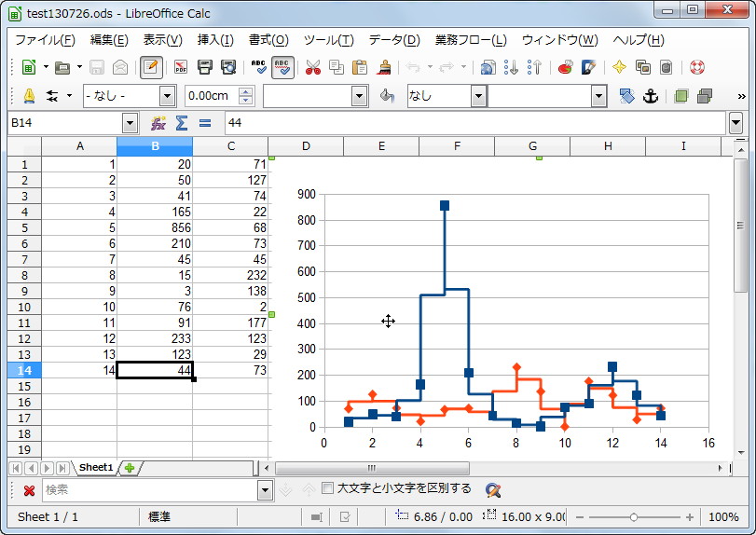This screenshot has width=756, height=535.
Task: Click the Paste clipboard icon
Action: [x=360, y=67]
